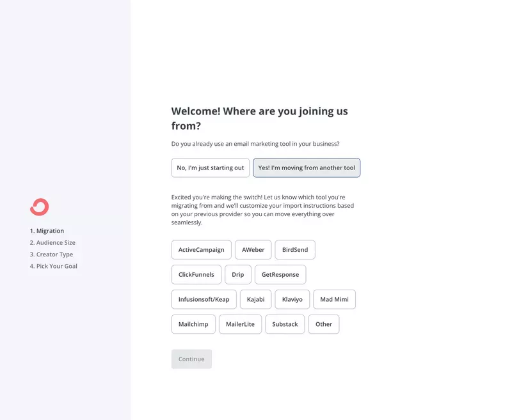The width and height of the screenshot is (512, 420).
Task: Pick BirdSend from the tool options
Action: (294, 249)
